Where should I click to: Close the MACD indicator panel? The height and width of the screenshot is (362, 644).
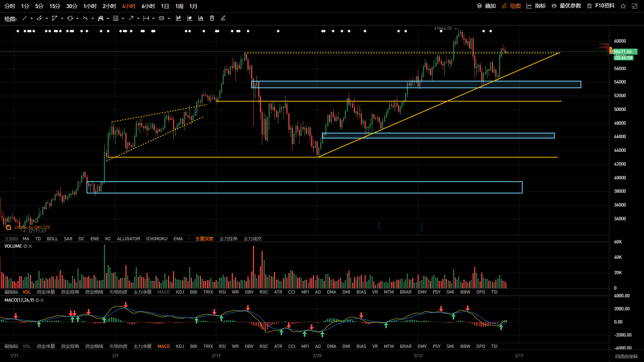42,300
